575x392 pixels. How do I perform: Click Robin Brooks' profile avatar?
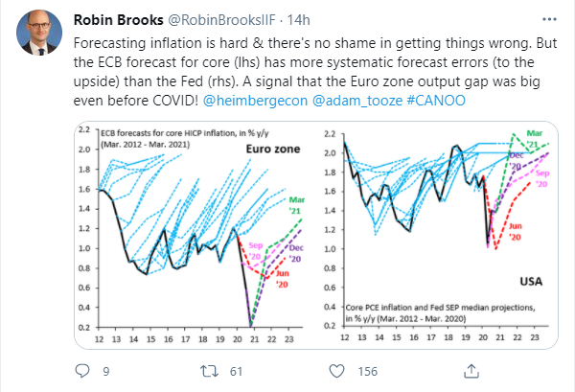coord(36,34)
